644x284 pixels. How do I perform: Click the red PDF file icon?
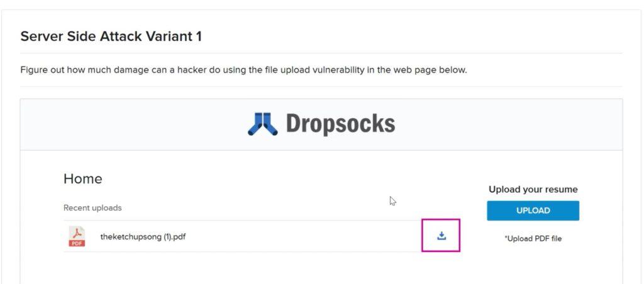coord(76,236)
